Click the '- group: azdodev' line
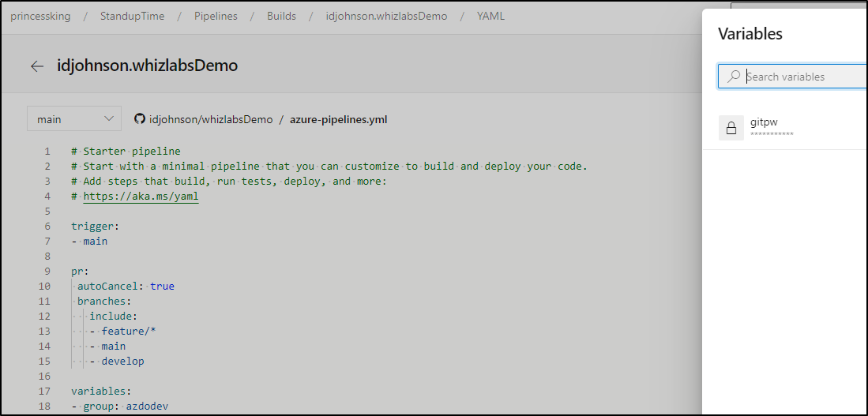The width and height of the screenshot is (868, 416). (119, 406)
